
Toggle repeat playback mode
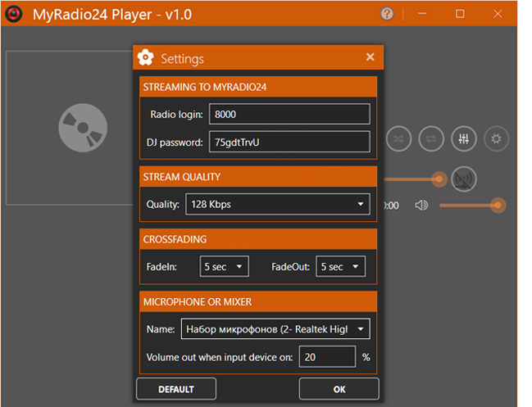(x=431, y=138)
